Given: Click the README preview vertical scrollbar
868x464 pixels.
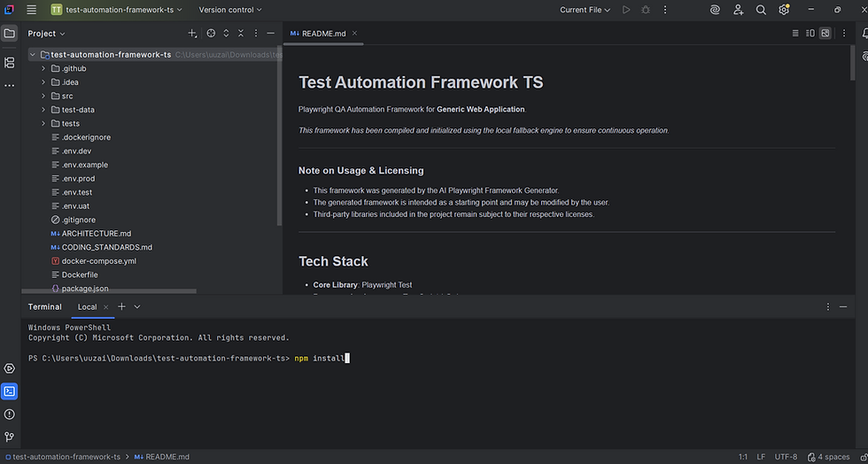Looking at the screenshot, I should (x=852, y=63).
